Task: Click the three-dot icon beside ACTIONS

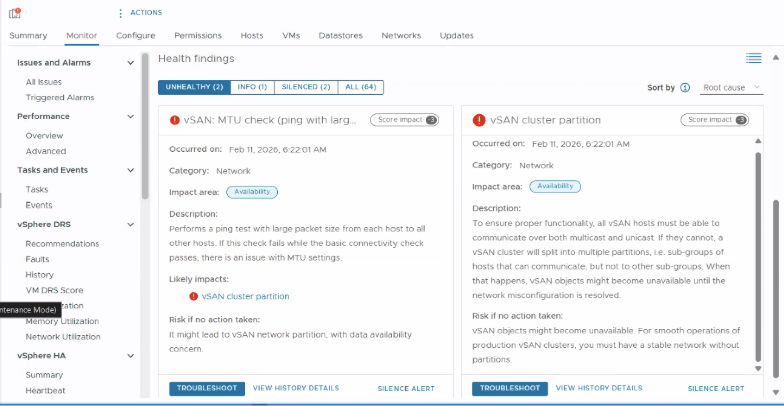Action: (x=120, y=14)
